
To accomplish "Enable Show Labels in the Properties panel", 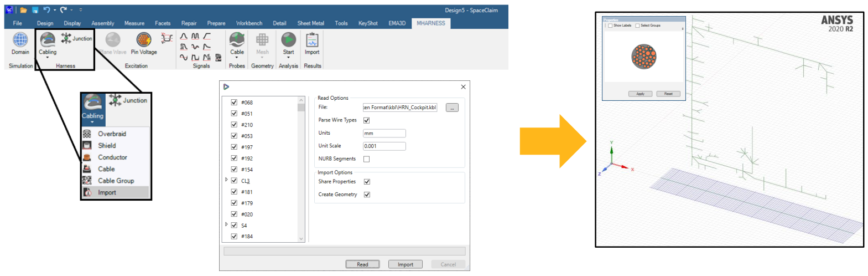I will pyautogui.click(x=610, y=25).
